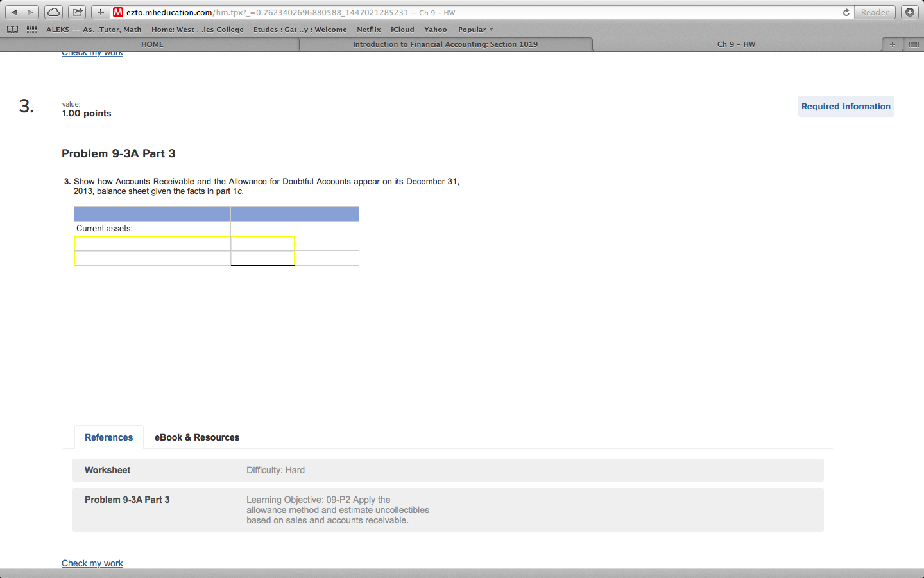Click first yellow account-name cell under Current assets
The width and height of the screenshot is (924, 578).
point(153,243)
